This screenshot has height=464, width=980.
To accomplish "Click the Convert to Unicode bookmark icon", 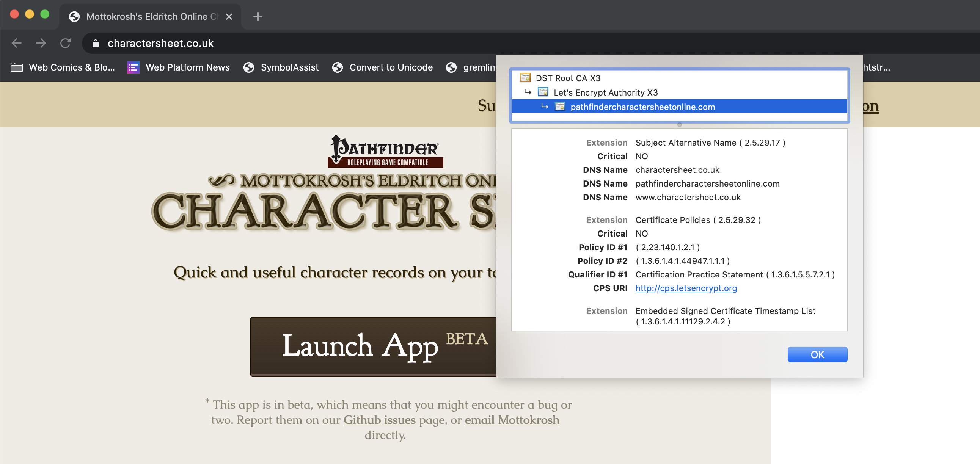I will [x=337, y=67].
